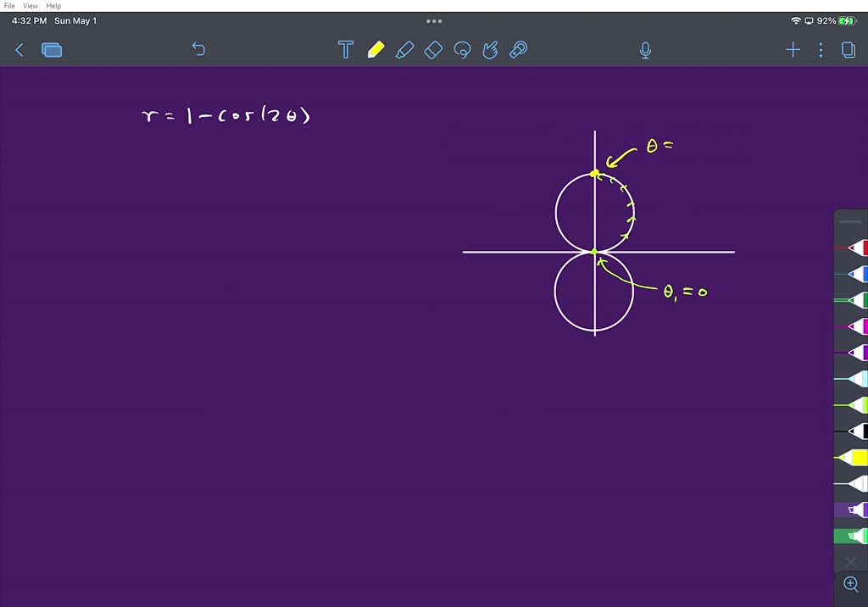Pick the red pen preset
Screen dimensions: 868x607
tap(854, 248)
